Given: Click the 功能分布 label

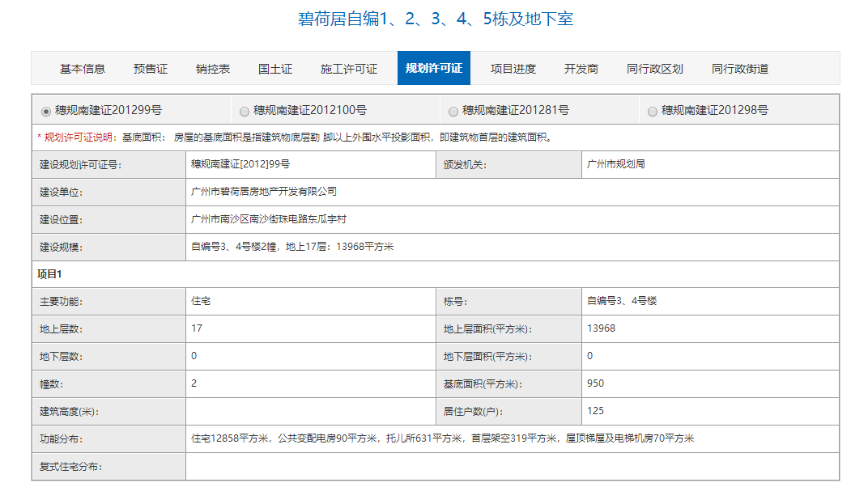Looking at the screenshot, I should [x=61, y=439].
